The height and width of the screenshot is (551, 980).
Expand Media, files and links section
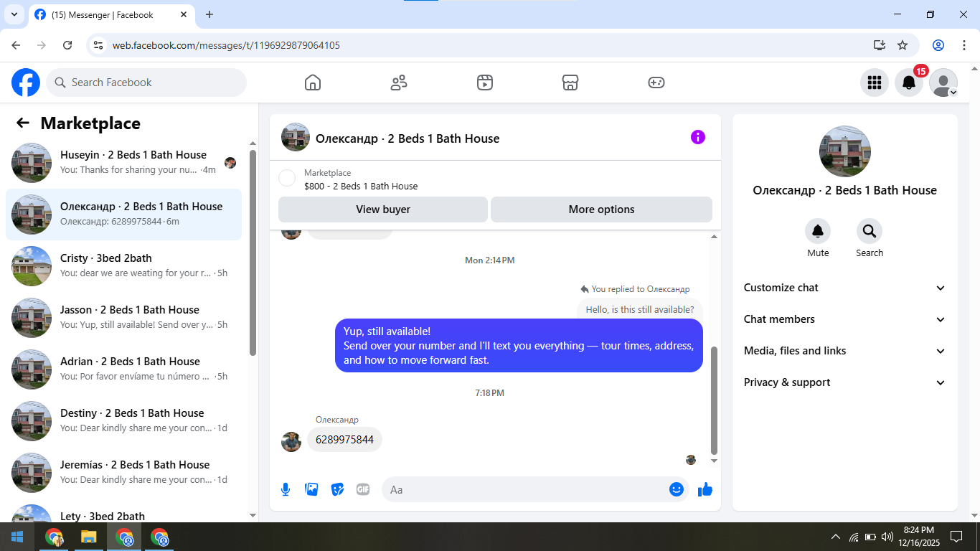coord(845,351)
